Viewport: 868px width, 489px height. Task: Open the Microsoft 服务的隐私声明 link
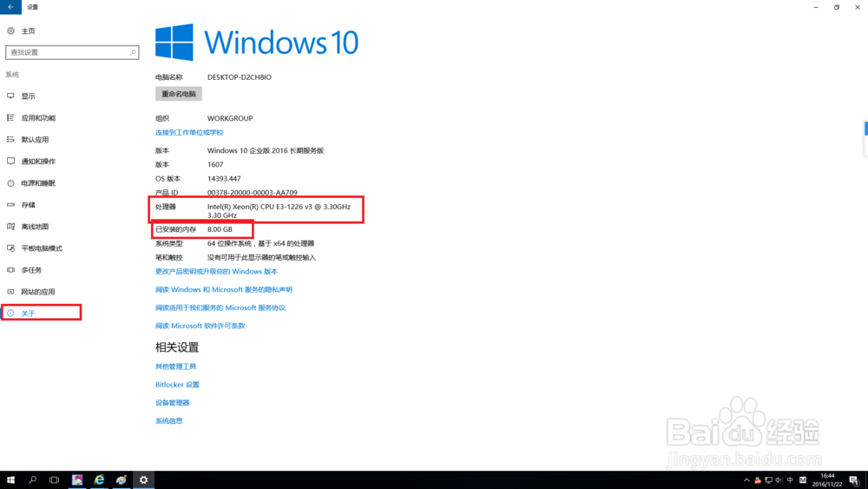tap(224, 289)
